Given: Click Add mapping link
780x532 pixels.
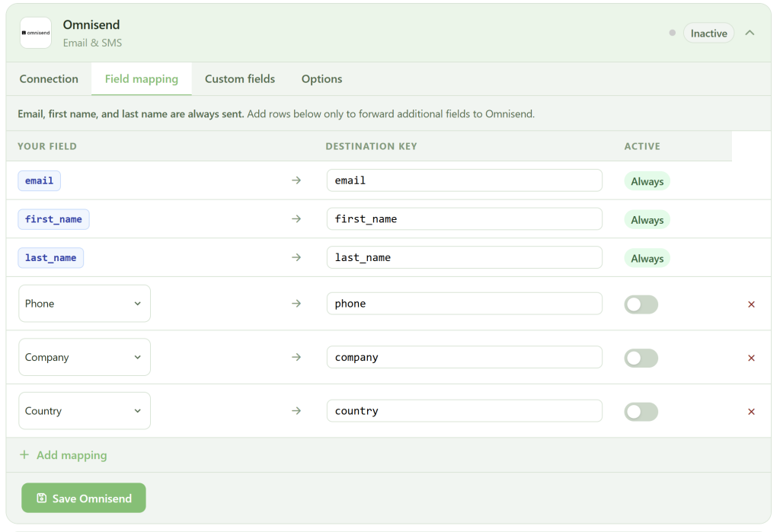Looking at the screenshot, I should 63,455.
